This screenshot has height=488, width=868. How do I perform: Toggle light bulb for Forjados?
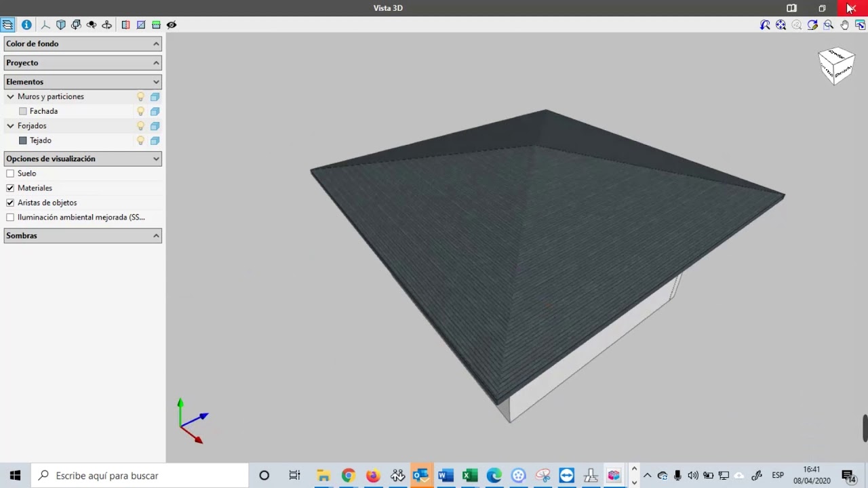click(140, 126)
